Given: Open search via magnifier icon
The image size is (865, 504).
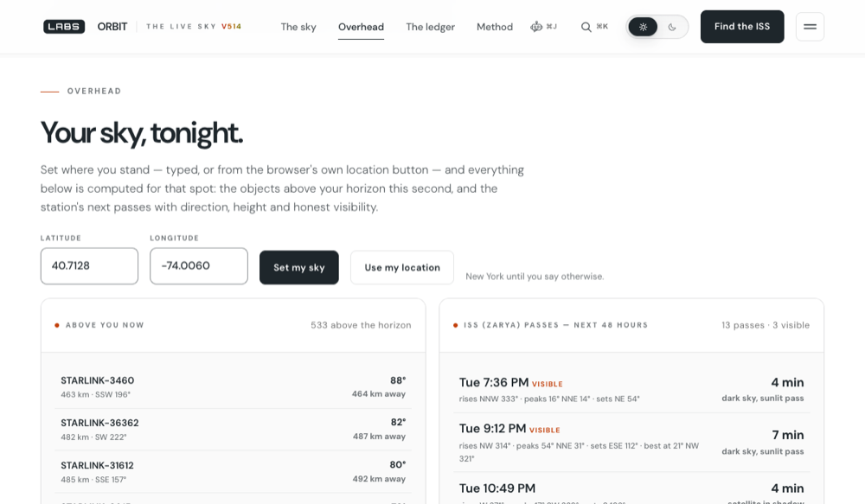Looking at the screenshot, I should pos(586,27).
